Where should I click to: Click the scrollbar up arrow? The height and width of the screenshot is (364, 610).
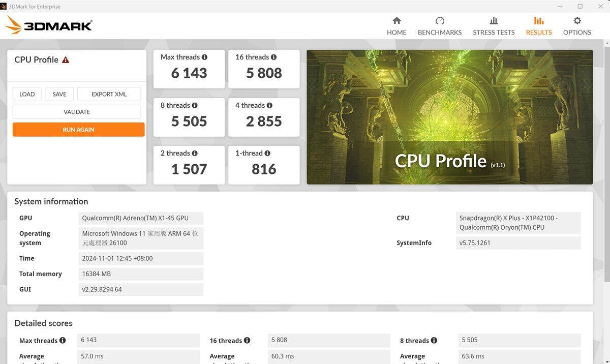[x=606, y=44]
